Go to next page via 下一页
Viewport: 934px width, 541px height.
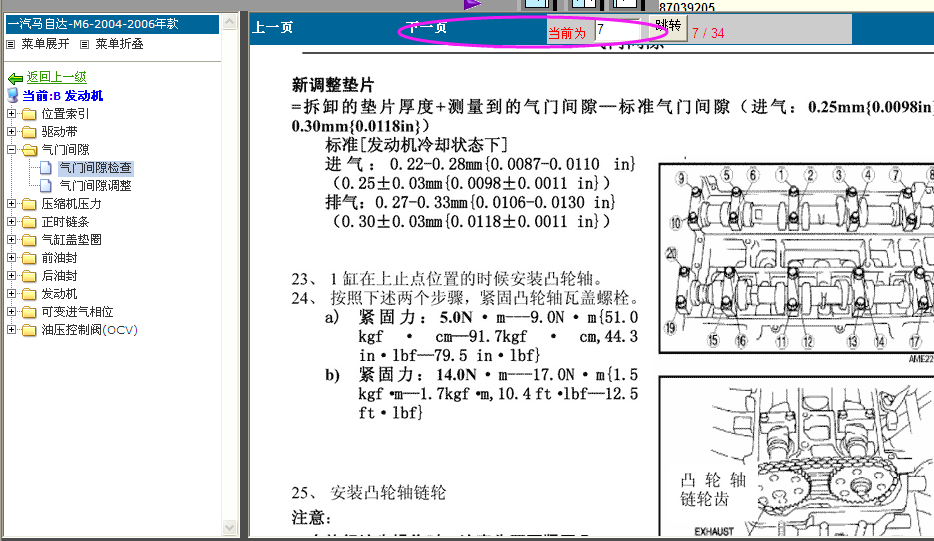426,27
